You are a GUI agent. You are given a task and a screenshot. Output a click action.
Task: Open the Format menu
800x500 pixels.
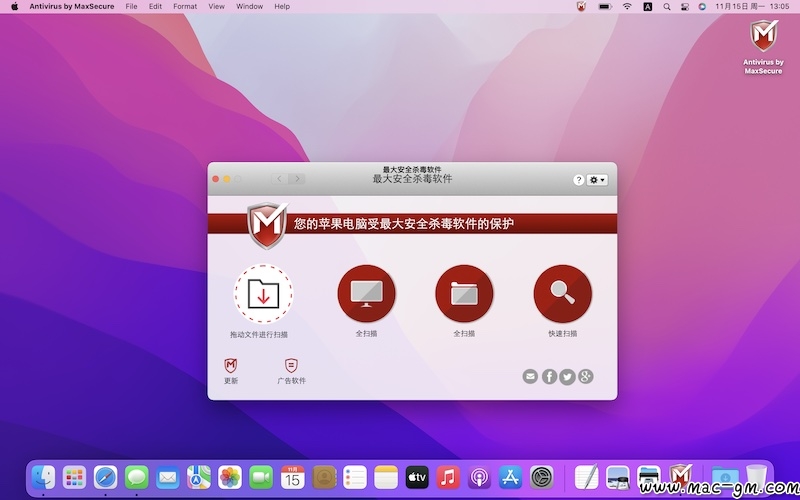(x=185, y=6)
